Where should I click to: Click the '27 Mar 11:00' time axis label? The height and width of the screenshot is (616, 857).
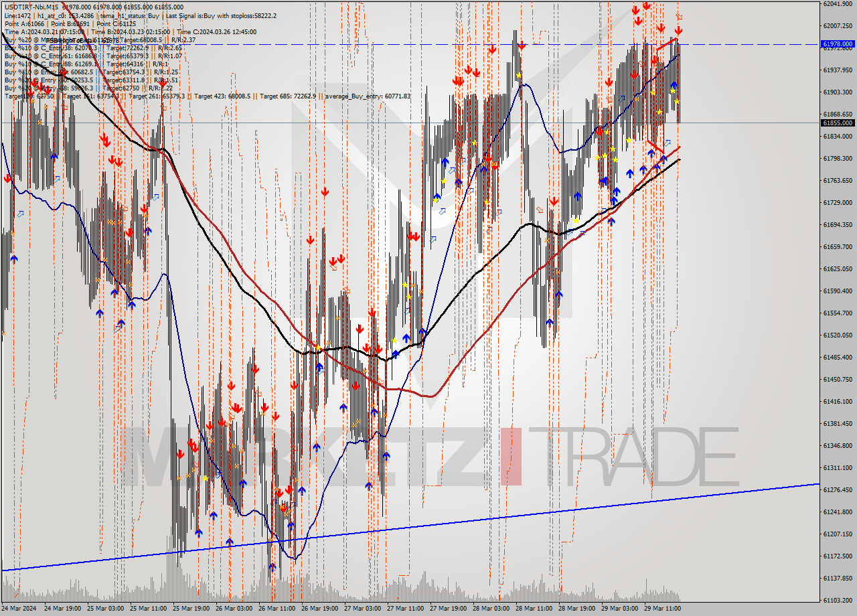[x=405, y=609]
